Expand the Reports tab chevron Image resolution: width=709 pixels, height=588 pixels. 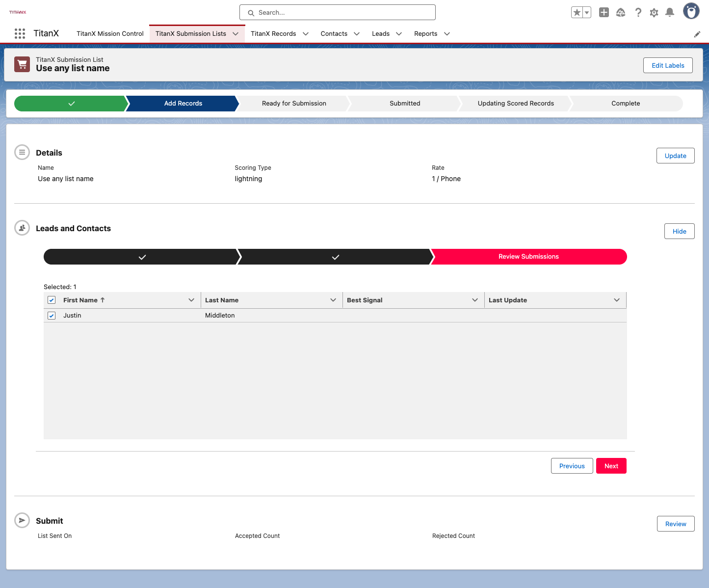point(447,34)
